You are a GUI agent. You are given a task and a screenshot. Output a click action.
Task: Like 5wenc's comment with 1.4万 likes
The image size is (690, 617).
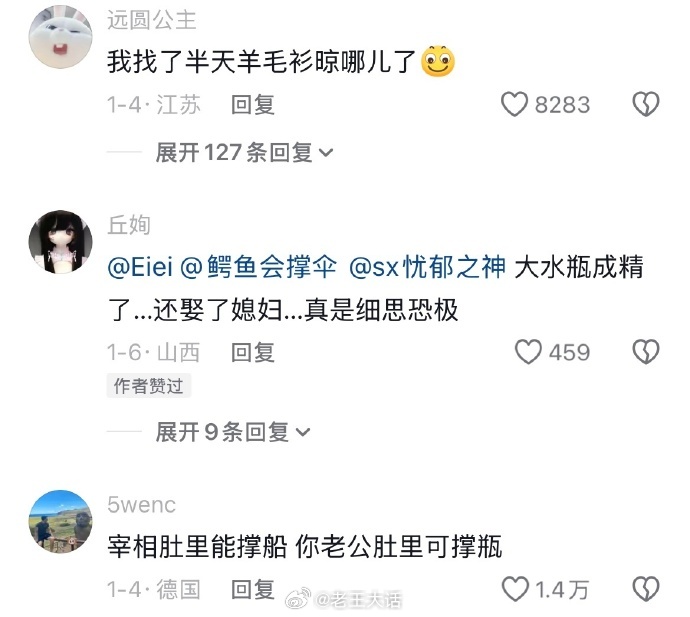[515, 589]
